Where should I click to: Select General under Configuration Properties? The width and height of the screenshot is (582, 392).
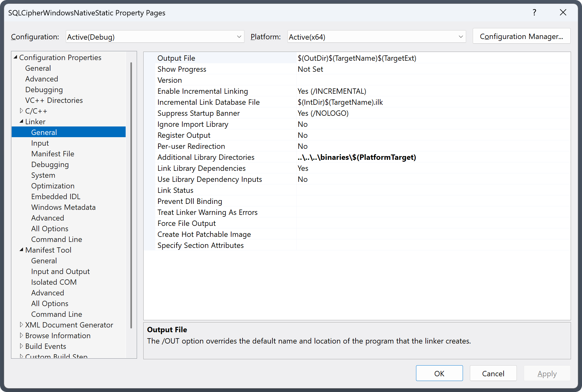click(x=38, y=68)
